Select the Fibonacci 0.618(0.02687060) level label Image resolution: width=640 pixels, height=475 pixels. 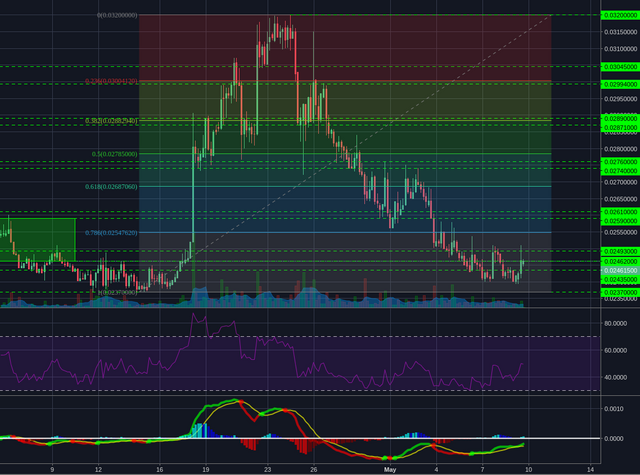(111, 186)
